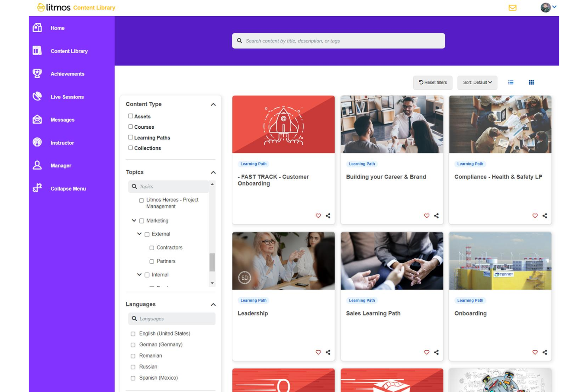This screenshot has height=392, width=588.
Task: Go to Home in sidebar
Action: pyautogui.click(x=58, y=28)
